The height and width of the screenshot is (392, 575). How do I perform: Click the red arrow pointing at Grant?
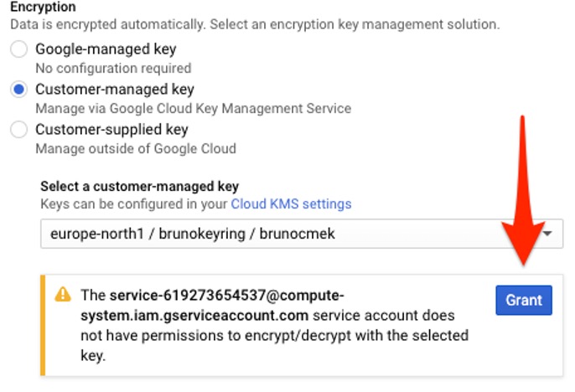pyautogui.click(x=524, y=193)
